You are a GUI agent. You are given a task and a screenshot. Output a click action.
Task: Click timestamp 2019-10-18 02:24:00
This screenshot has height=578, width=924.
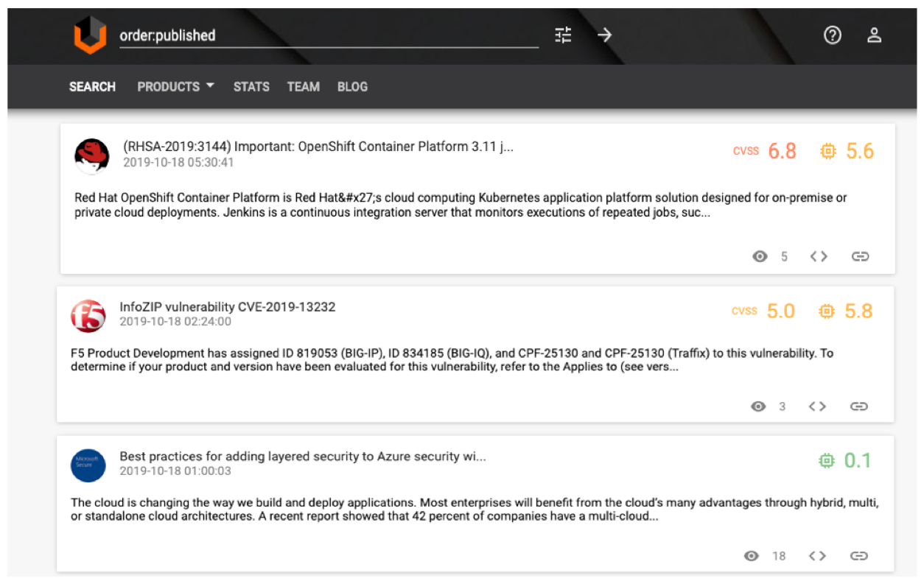tap(175, 321)
